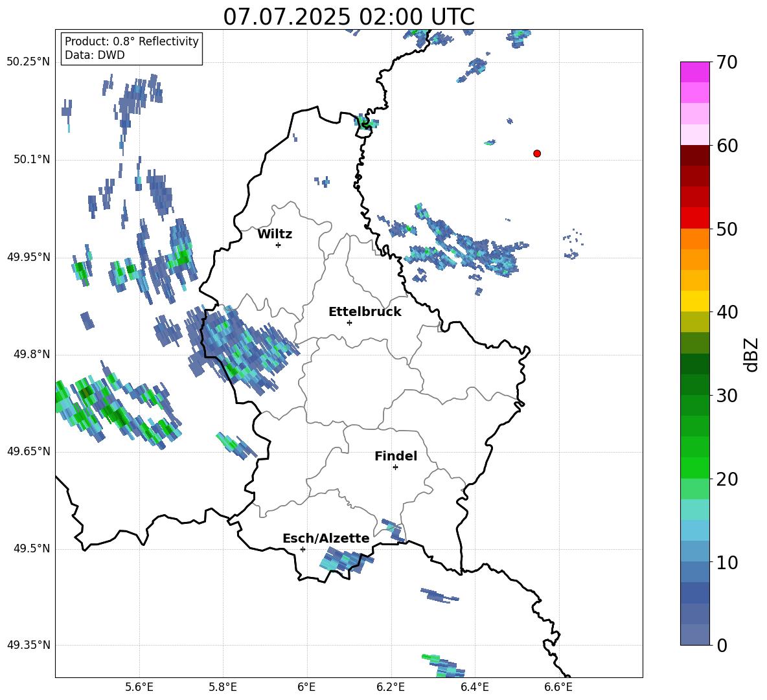Click the magenta band at top of colorbar
The width and height of the screenshot is (767, 700).
(695, 72)
